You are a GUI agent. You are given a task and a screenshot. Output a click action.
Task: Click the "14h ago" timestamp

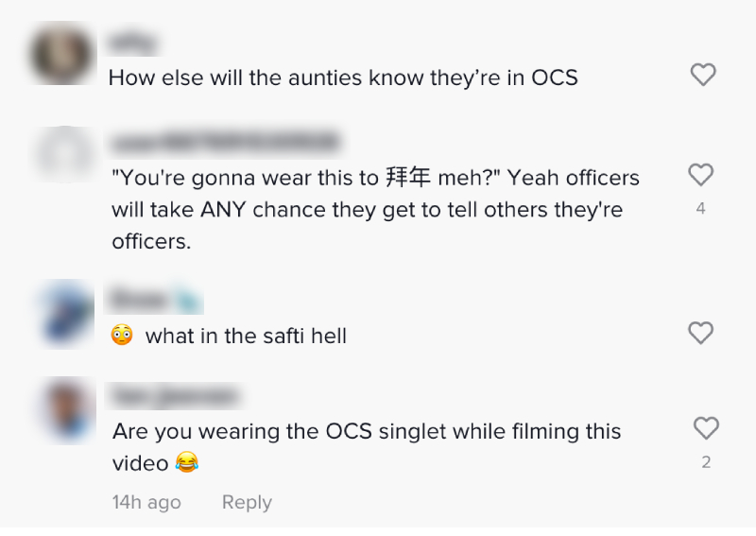click(146, 503)
